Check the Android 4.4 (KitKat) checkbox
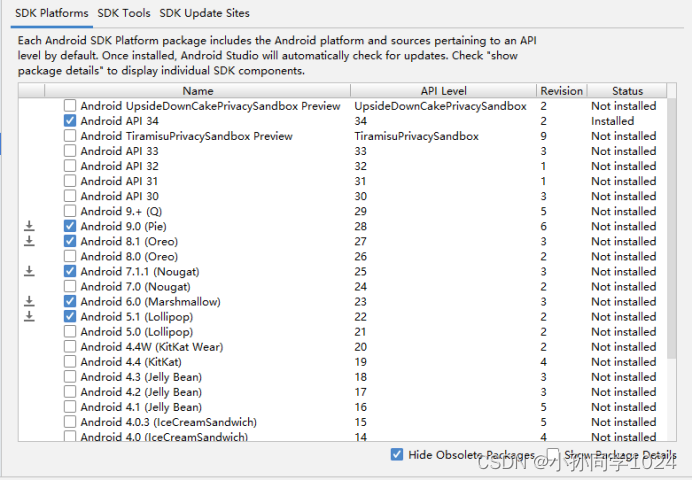692x481 pixels. click(70, 361)
